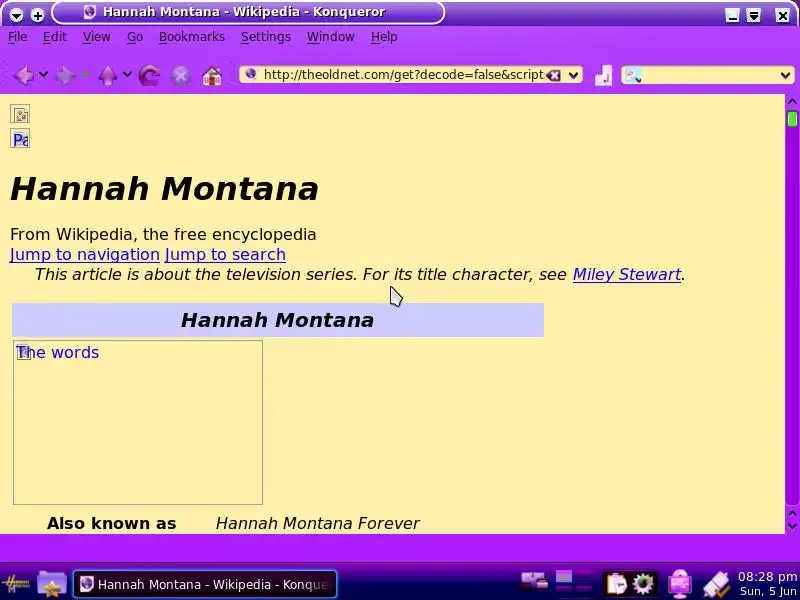This screenshot has width=800, height=600.
Task: Select the Konqueror taskbar window button
Action: [x=205, y=584]
